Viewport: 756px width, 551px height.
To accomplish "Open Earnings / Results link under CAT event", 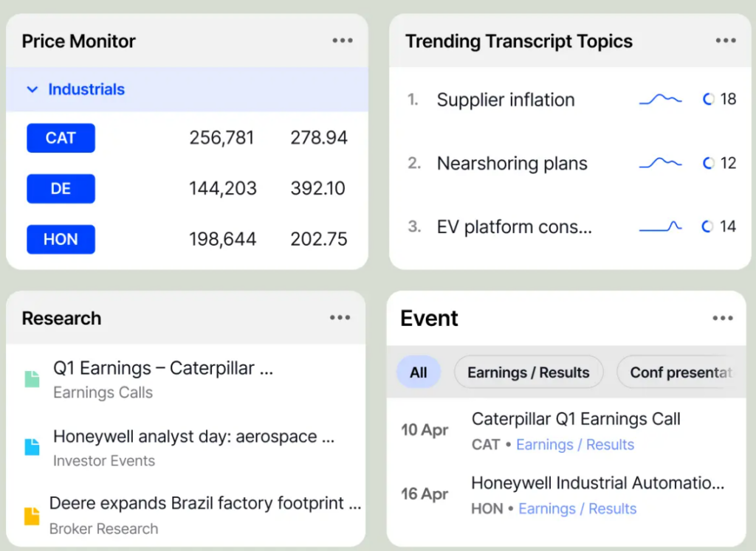I will (574, 445).
